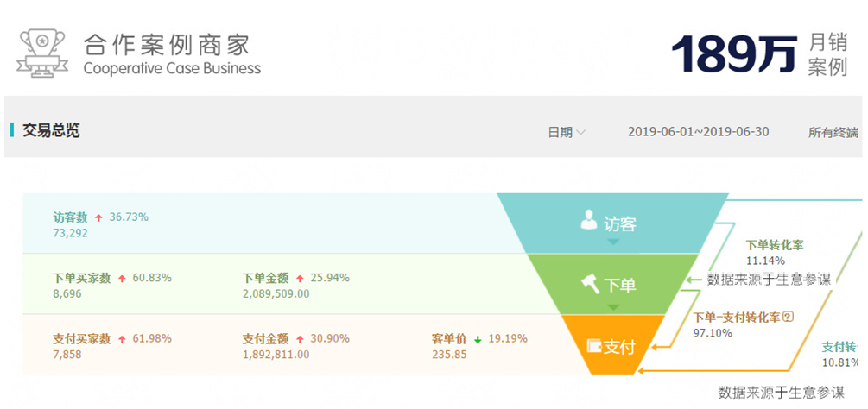Click the small triangle under 访客

click(x=613, y=243)
